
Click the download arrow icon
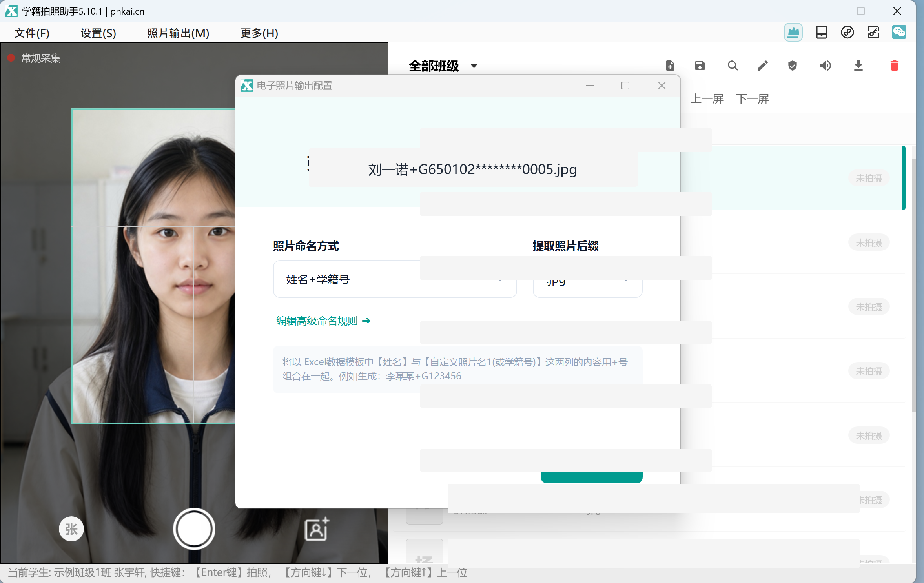[x=858, y=66]
